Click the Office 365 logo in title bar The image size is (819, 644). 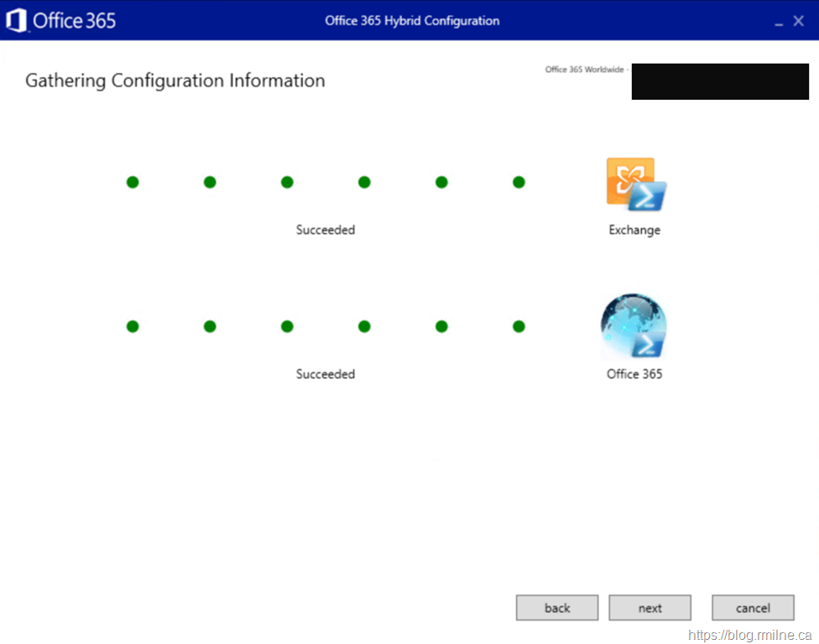click(x=60, y=21)
